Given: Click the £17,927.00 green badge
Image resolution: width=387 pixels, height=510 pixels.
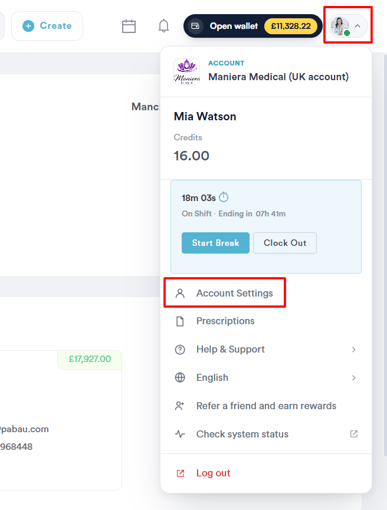Looking at the screenshot, I should (x=90, y=359).
